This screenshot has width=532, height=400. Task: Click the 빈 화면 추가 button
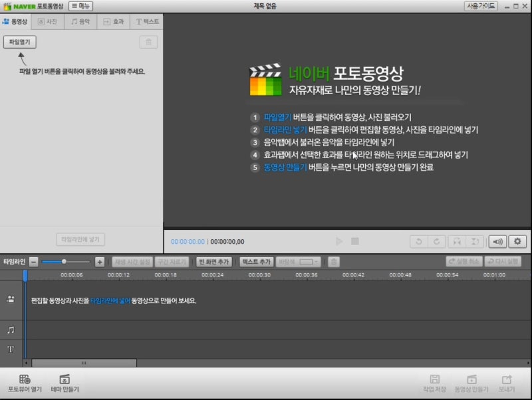(x=214, y=262)
